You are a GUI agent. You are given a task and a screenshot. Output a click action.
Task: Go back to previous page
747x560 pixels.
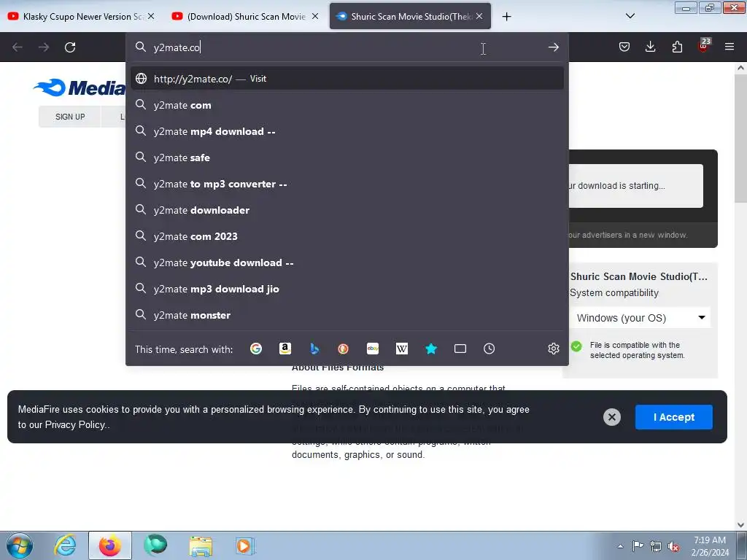[18, 47]
